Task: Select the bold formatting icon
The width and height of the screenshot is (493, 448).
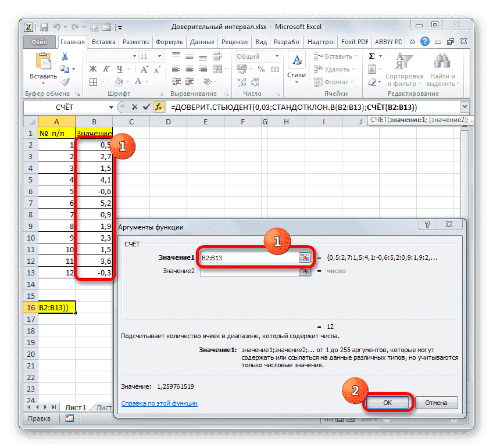Action: coord(93,69)
